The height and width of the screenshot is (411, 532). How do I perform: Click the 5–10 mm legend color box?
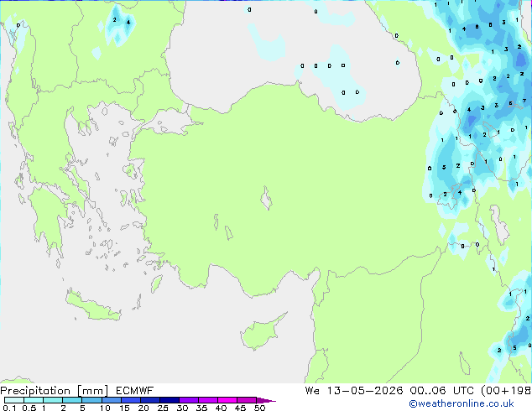pos(91,400)
